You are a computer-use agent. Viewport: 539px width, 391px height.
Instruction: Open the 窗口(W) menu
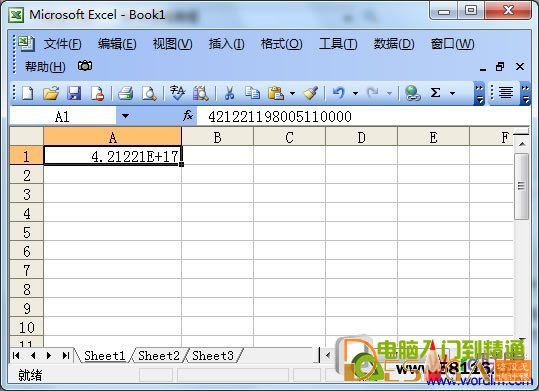point(452,44)
